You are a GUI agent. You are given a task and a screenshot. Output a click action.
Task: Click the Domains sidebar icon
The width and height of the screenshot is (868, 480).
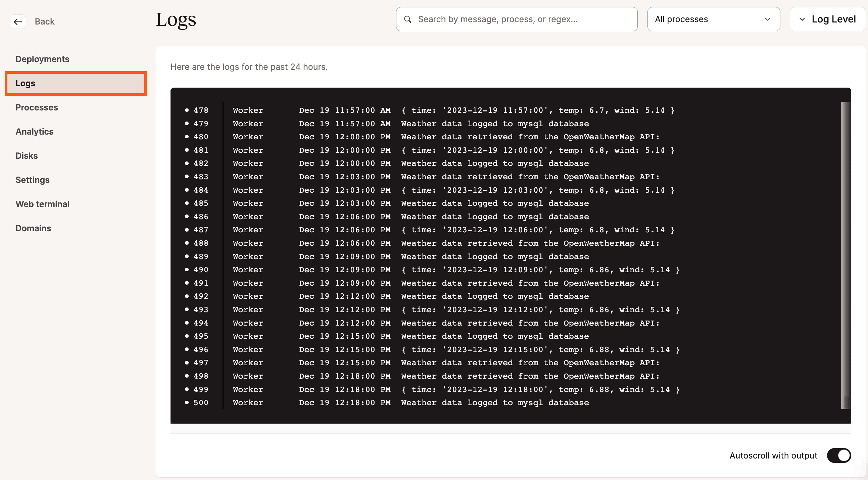[33, 228]
